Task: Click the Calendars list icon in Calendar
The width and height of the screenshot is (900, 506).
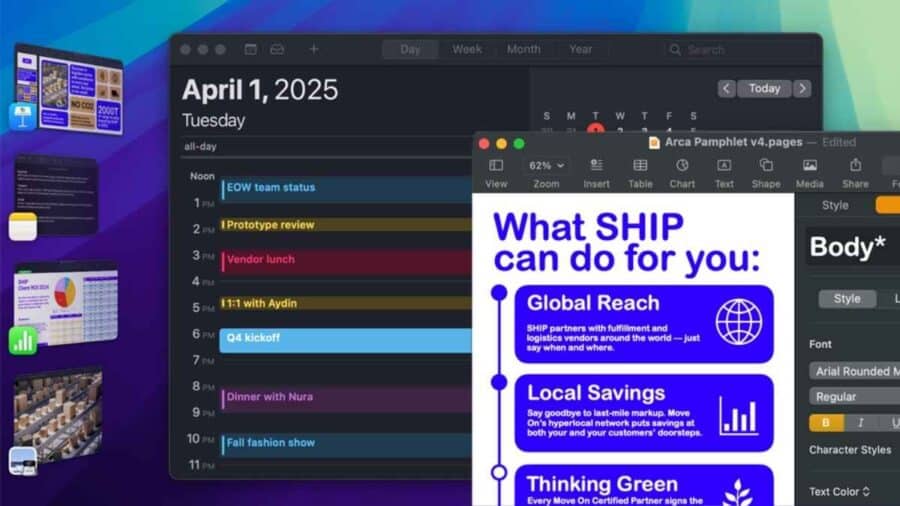Action: click(250, 49)
